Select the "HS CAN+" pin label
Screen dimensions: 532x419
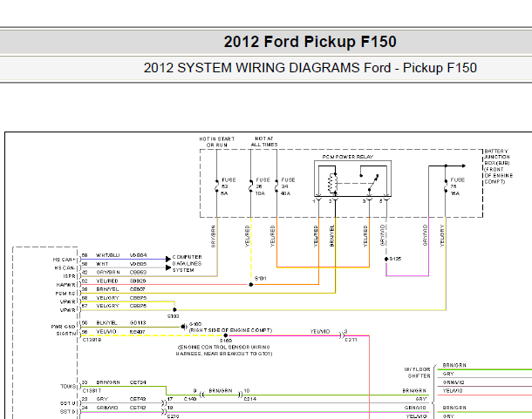(64, 260)
